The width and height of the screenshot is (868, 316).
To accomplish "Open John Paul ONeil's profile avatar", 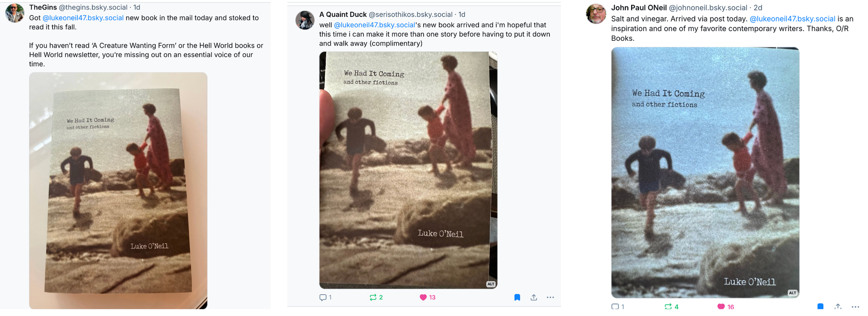I will coord(596,13).
